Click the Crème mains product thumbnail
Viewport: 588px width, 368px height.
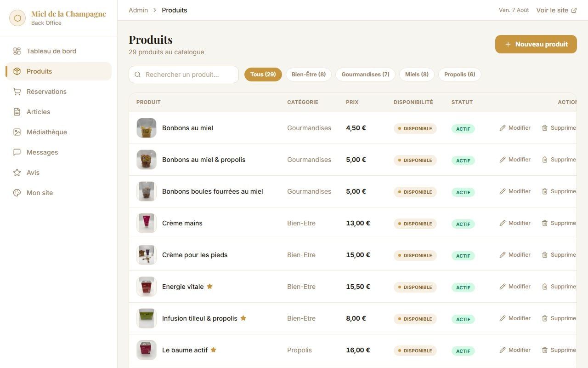point(147,223)
